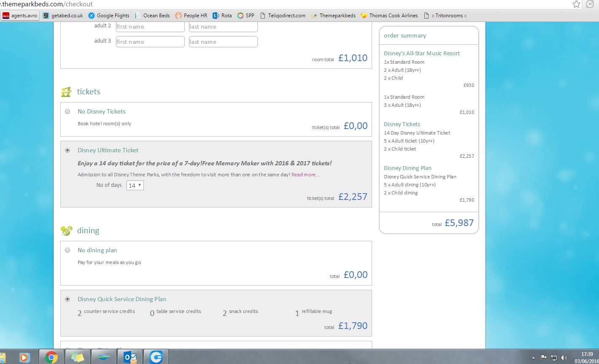Click the Disney Dining Plan heading in order summary
The image size is (599, 364).
[x=407, y=168]
